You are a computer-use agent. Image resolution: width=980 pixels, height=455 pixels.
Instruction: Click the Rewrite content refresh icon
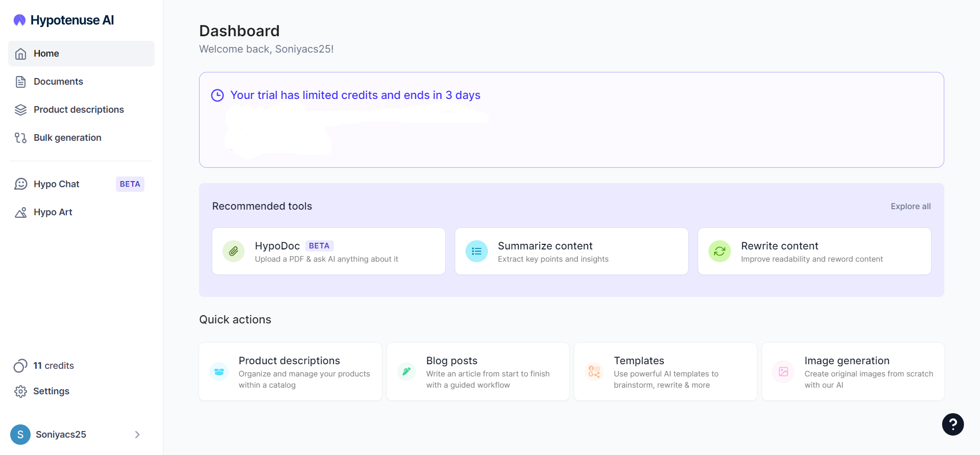coord(720,251)
